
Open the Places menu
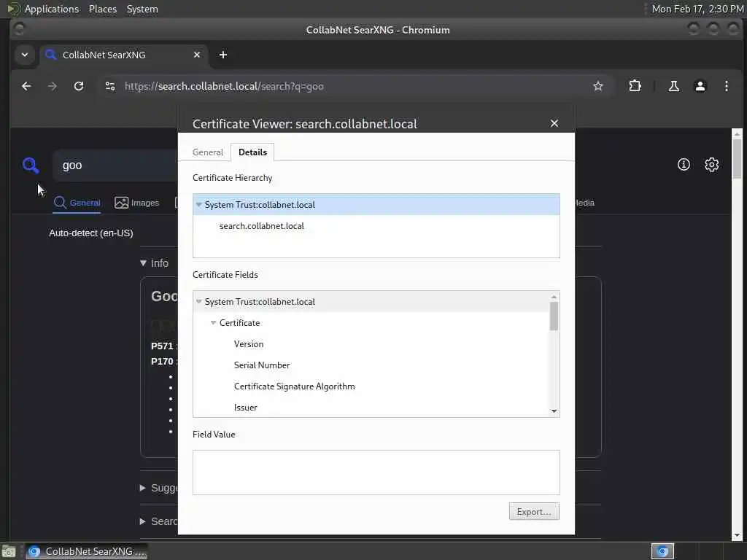pos(103,9)
